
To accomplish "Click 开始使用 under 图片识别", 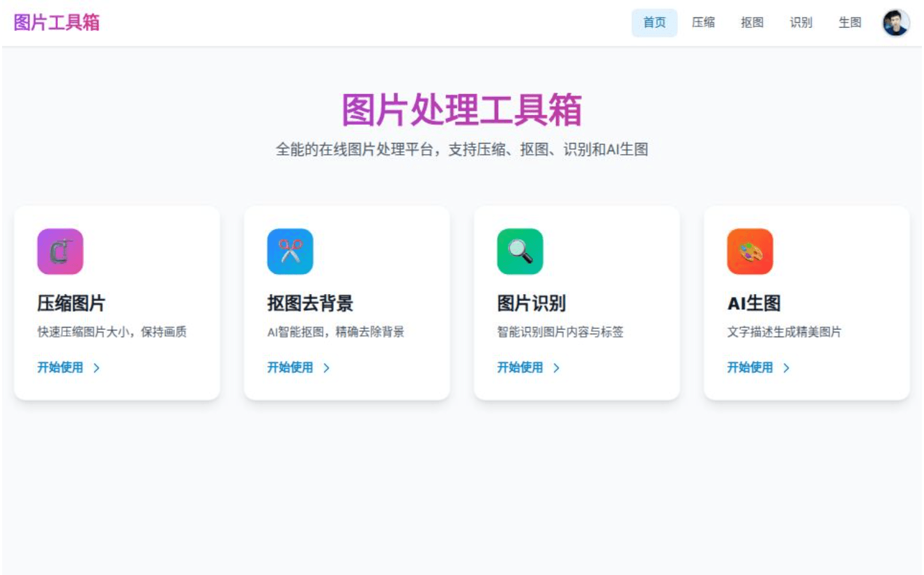I will (520, 368).
